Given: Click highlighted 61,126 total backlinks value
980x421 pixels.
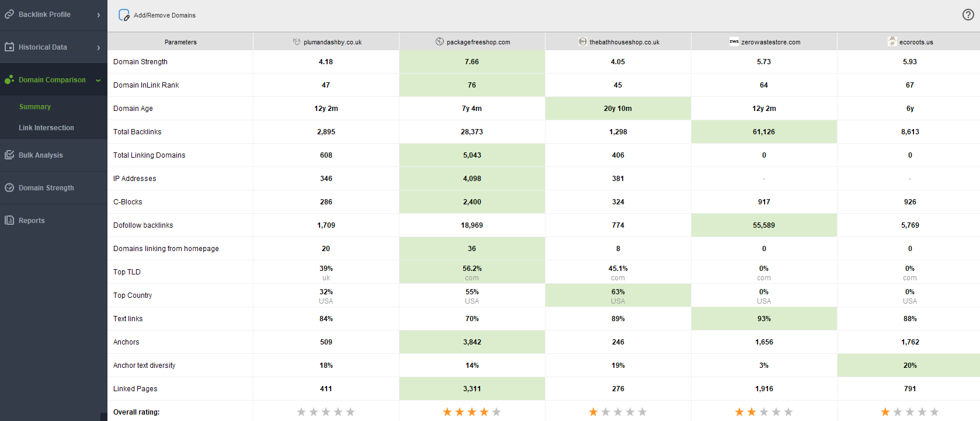Looking at the screenshot, I should tap(764, 132).
